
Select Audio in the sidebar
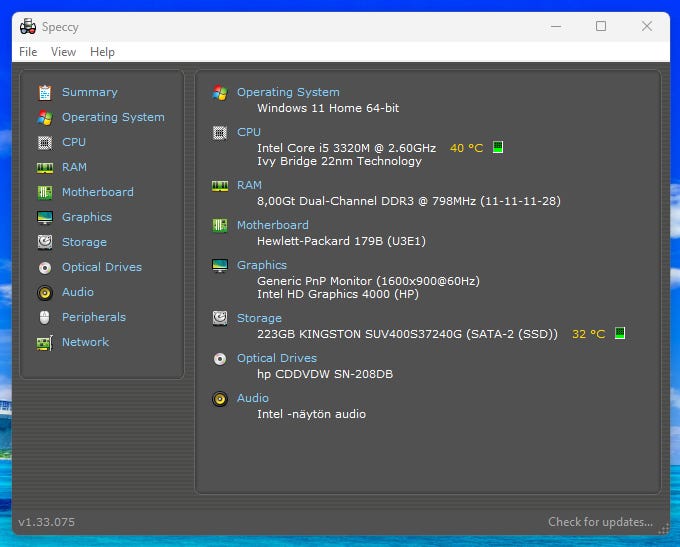tap(78, 292)
